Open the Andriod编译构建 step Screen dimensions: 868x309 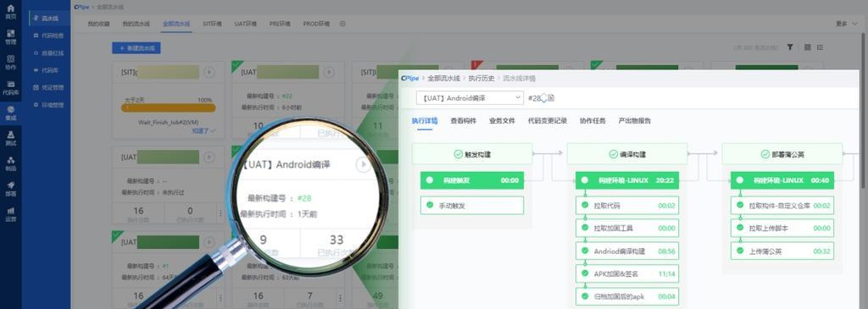(626, 251)
